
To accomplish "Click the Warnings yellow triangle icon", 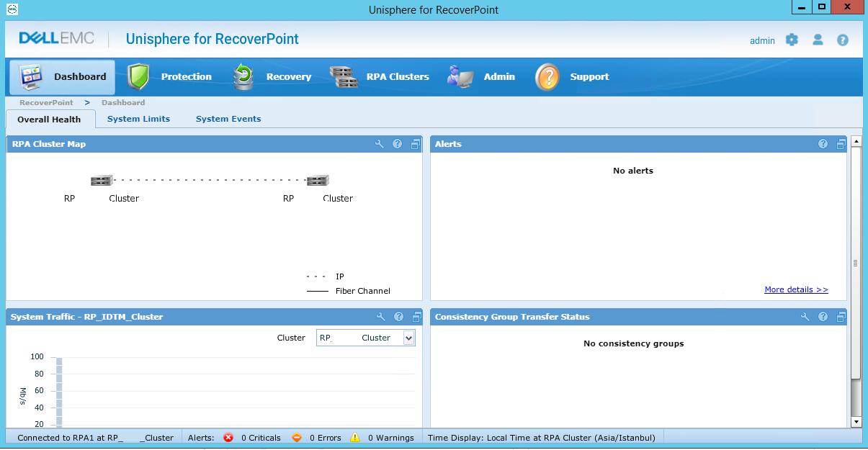I will [355, 437].
